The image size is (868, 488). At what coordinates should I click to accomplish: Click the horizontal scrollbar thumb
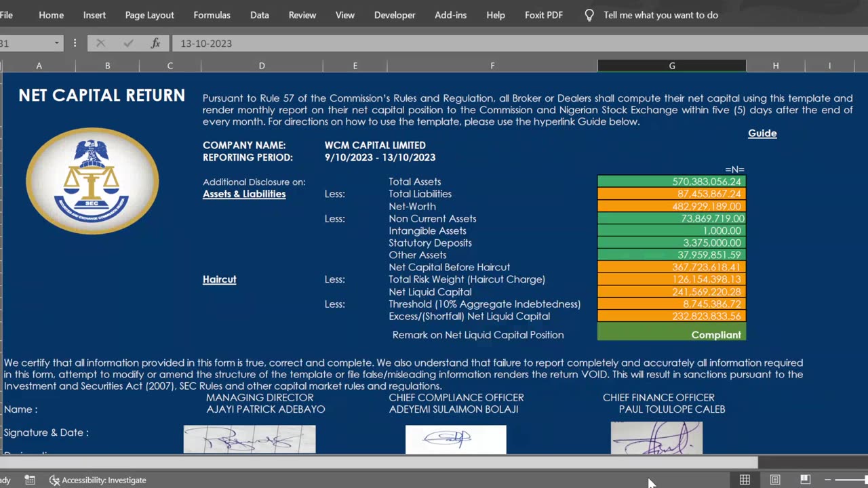click(379, 462)
